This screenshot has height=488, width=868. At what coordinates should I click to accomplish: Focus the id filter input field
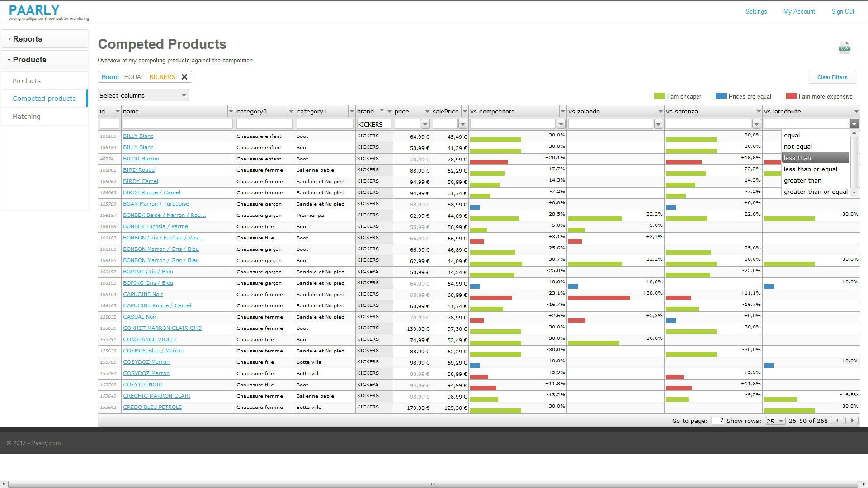pos(109,124)
